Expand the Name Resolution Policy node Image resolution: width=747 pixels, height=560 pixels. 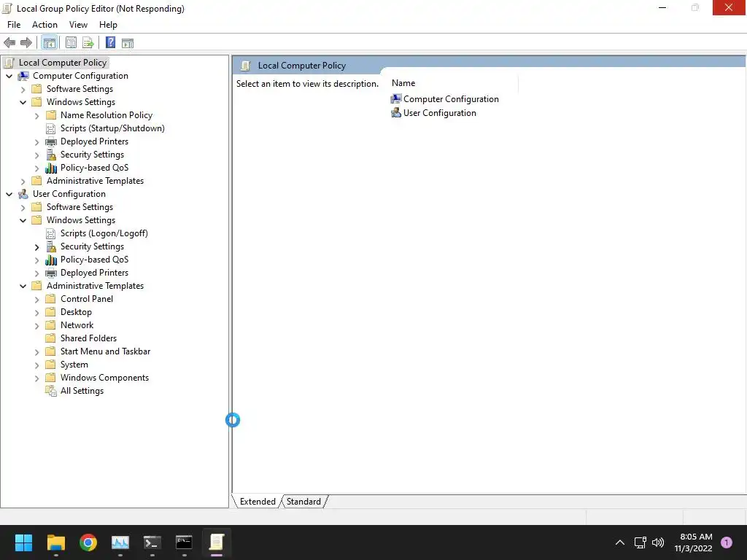click(x=36, y=115)
